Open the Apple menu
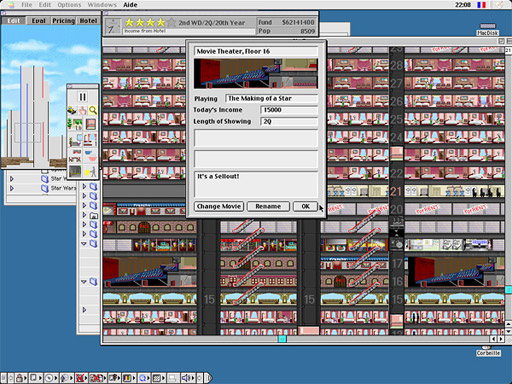Viewport: 512px width, 384px height. pos(11,5)
